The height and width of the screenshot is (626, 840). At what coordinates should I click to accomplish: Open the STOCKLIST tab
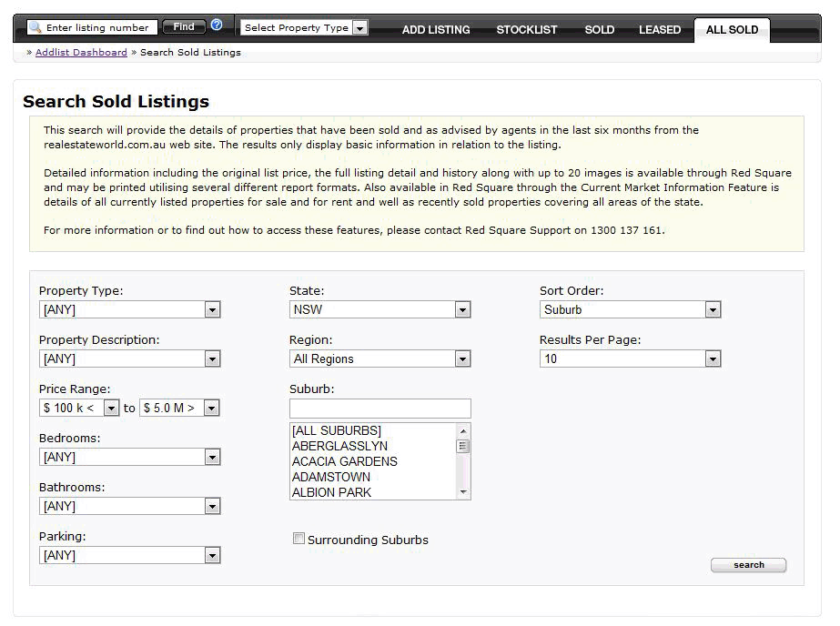pyautogui.click(x=527, y=30)
